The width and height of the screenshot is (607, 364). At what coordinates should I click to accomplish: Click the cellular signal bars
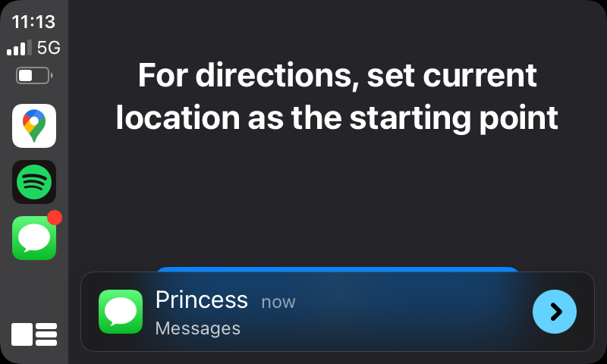(20, 48)
